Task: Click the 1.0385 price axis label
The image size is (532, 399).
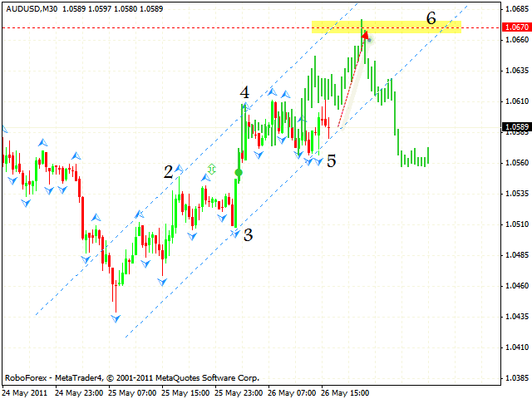Action: pos(517,378)
